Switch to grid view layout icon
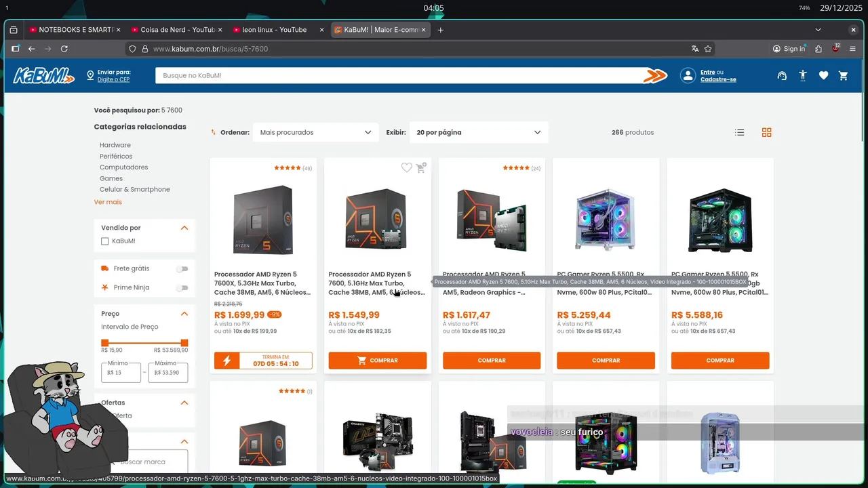The width and height of the screenshot is (868, 488). coord(767,133)
